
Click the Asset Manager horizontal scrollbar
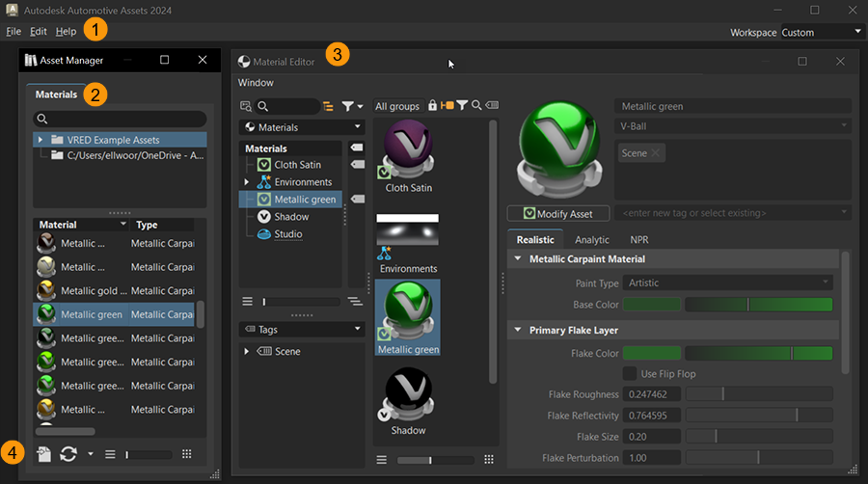[66, 431]
